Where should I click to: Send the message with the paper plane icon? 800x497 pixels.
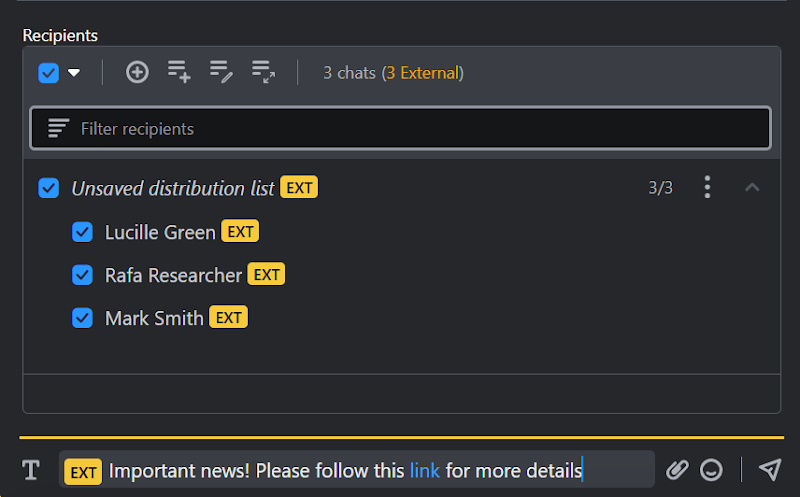coord(770,469)
